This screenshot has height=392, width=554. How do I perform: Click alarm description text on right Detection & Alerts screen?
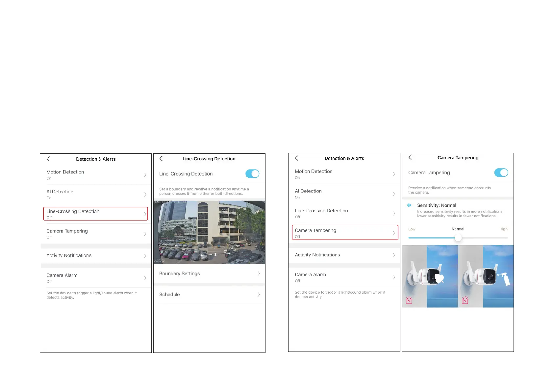(x=340, y=295)
